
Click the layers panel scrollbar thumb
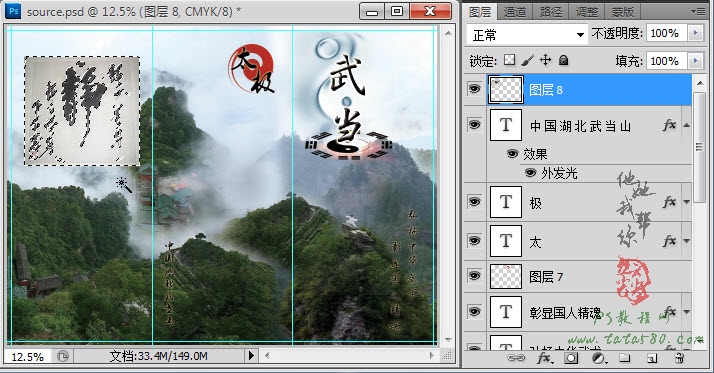(699, 147)
